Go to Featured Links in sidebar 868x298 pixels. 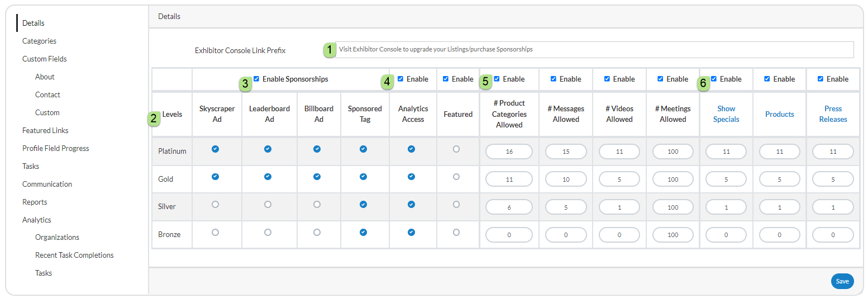click(x=45, y=130)
